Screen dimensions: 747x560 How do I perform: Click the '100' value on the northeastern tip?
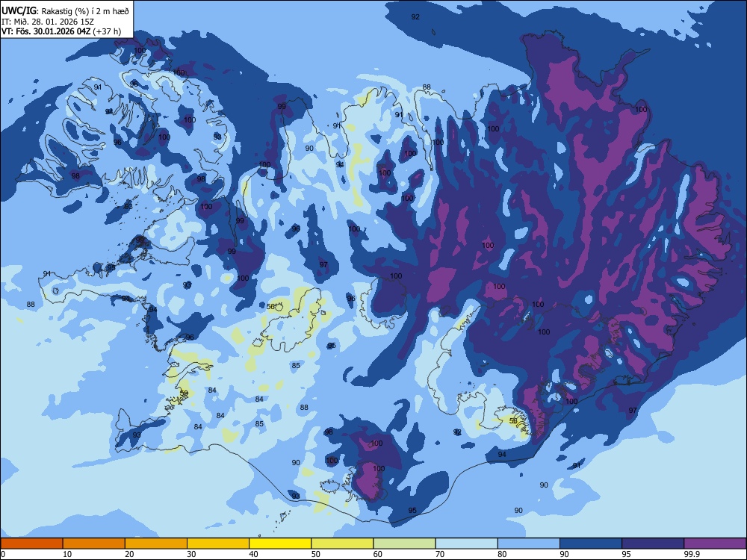641,110
